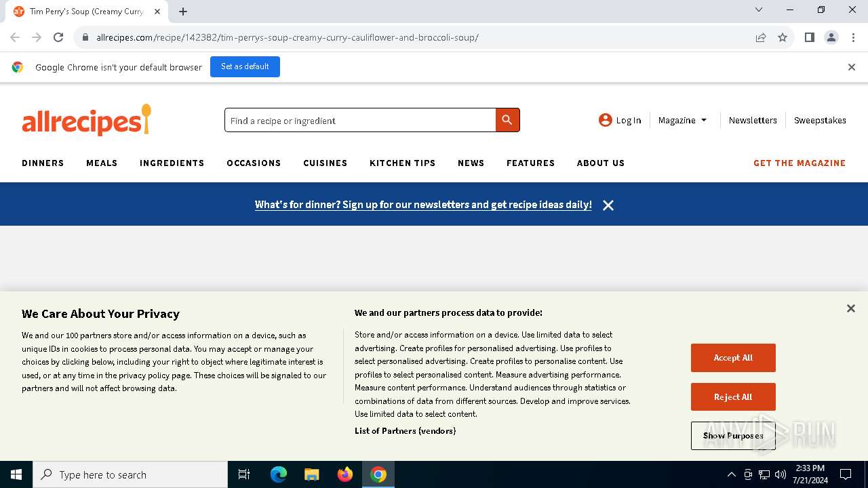Dismiss the newsletter signup banner
This screenshot has height=488, width=868.
608,205
